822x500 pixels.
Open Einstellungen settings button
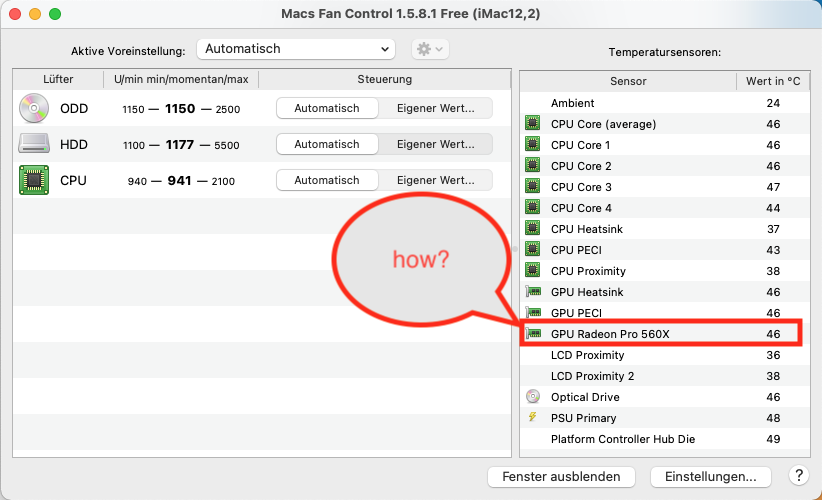(710, 476)
